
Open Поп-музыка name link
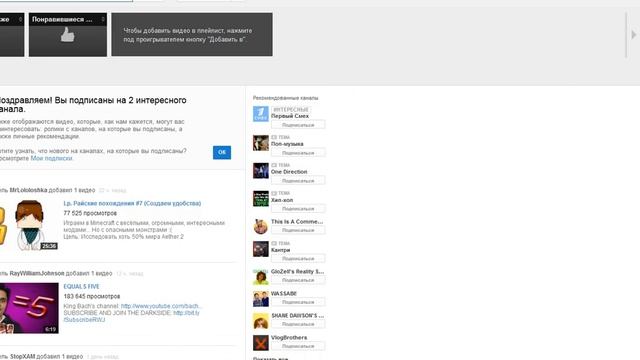tap(287, 144)
